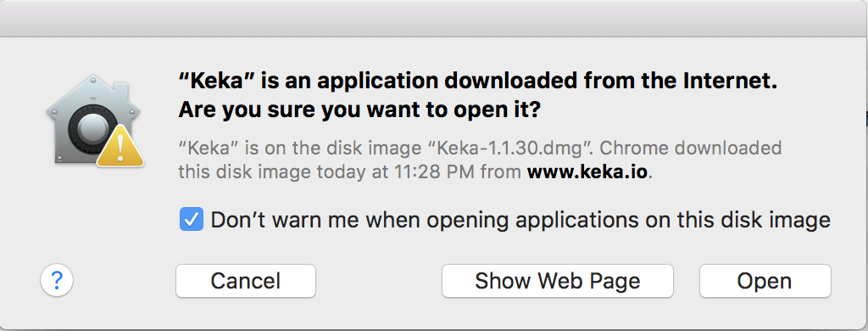Click the yellow warning triangle badge
This screenshot has width=868, height=331.
point(120,146)
